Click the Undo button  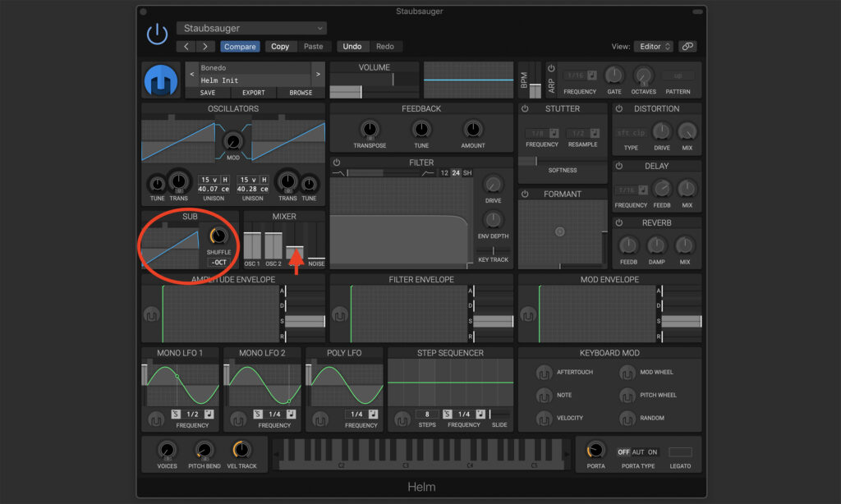[x=352, y=47]
